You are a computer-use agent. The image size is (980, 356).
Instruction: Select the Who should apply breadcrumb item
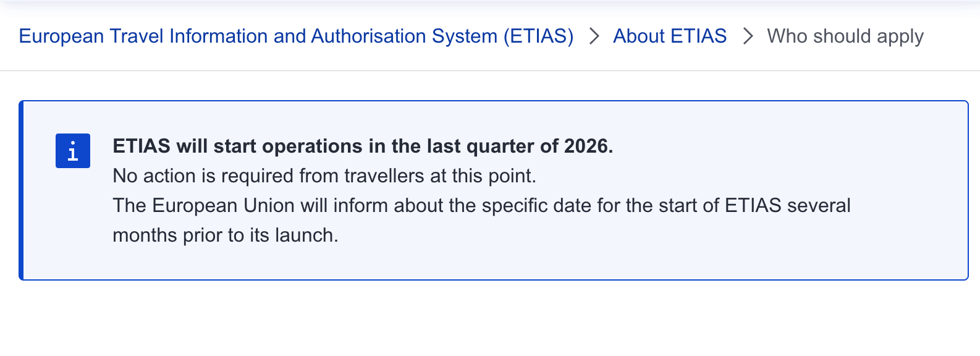point(845,36)
